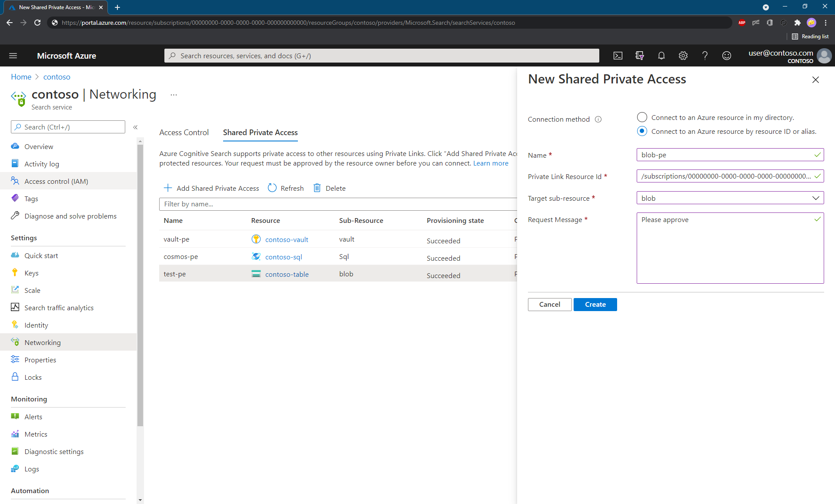Click the Delete trash icon
835x504 pixels.
pos(317,188)
